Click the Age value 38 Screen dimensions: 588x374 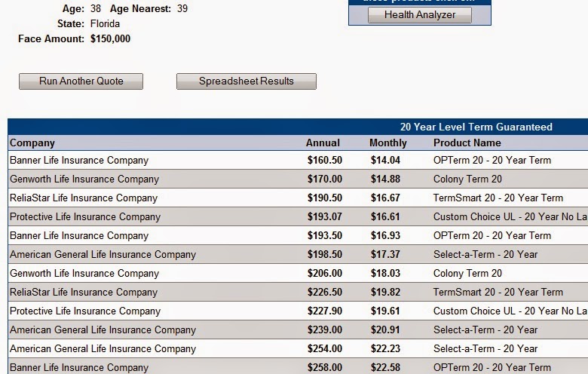[x=96, y=8]
